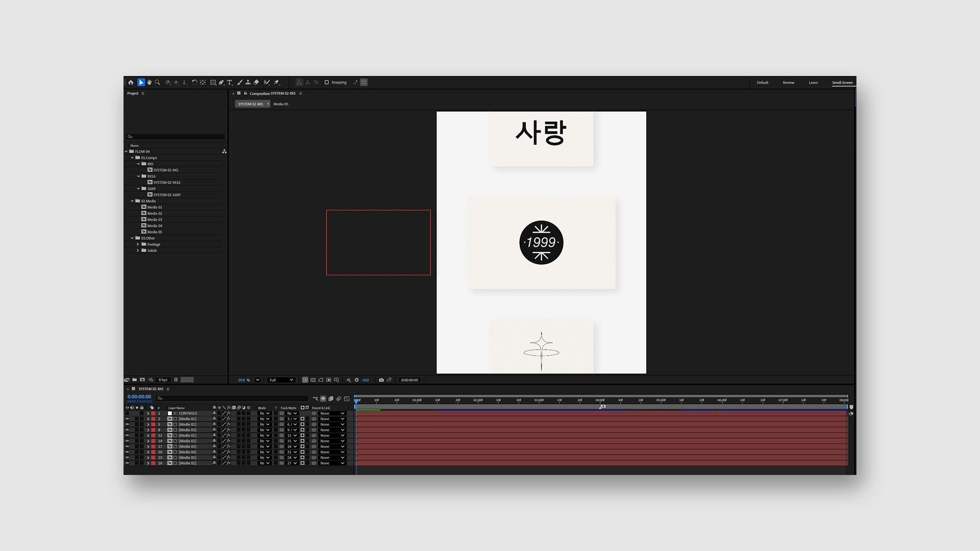Activate the Rotation tool
This screenshot has height=551, width=980.
[194, 82]
